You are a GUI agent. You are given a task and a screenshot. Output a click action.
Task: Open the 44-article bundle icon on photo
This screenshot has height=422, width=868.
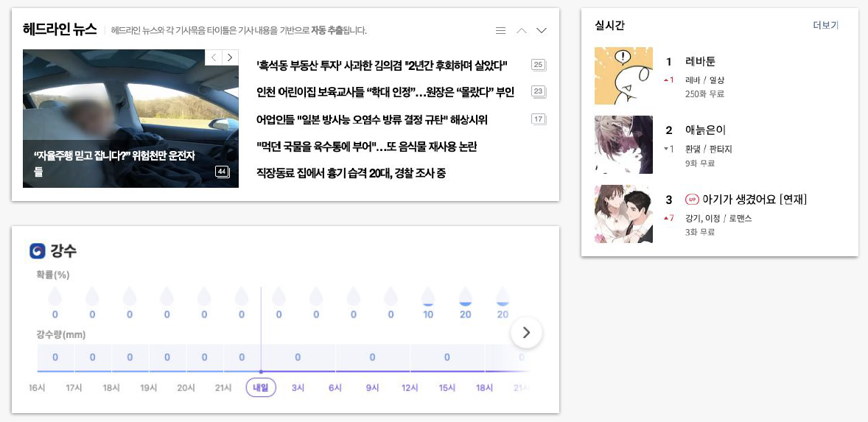pyautogui.click(x=222, y=172)
